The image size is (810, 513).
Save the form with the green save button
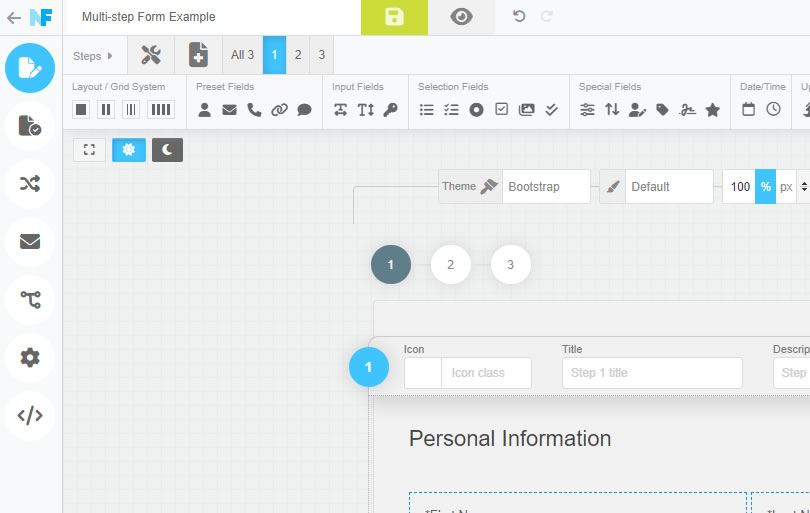coord(394,17)
